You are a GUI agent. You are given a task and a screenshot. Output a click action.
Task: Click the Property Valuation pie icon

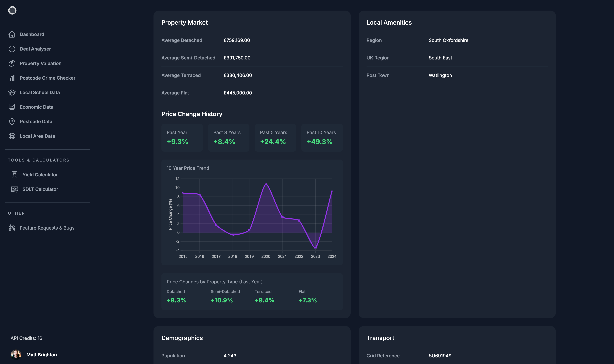pos(12,64)
